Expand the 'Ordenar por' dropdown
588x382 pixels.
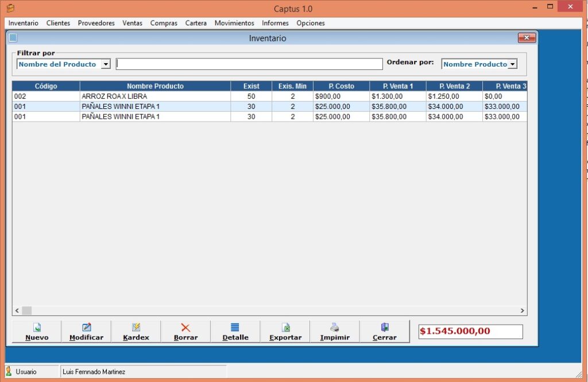click(512, 64)
